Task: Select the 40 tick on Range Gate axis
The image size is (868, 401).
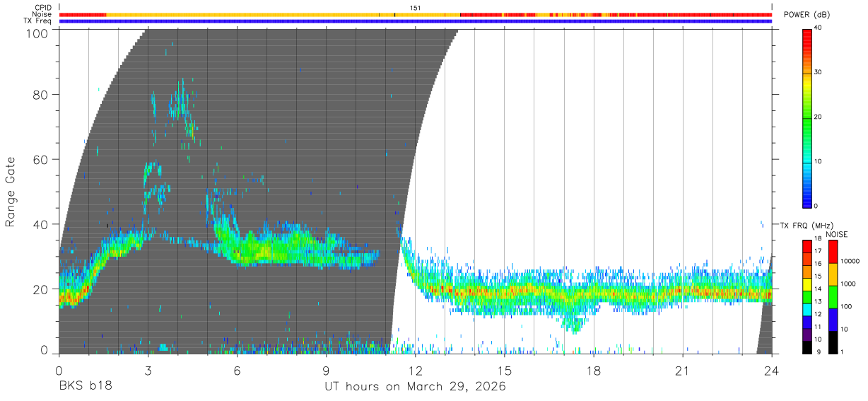Action: [40, 224]
